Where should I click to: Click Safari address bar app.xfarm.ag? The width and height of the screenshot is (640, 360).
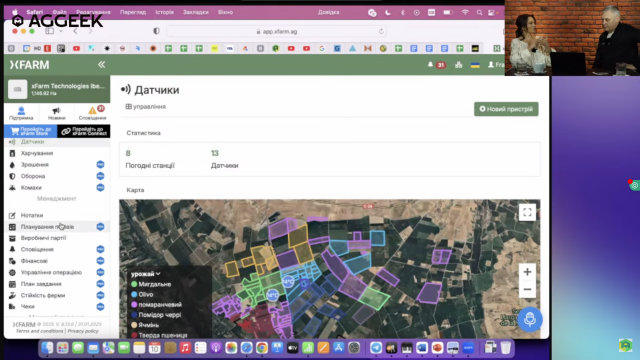tap(276, 31)
